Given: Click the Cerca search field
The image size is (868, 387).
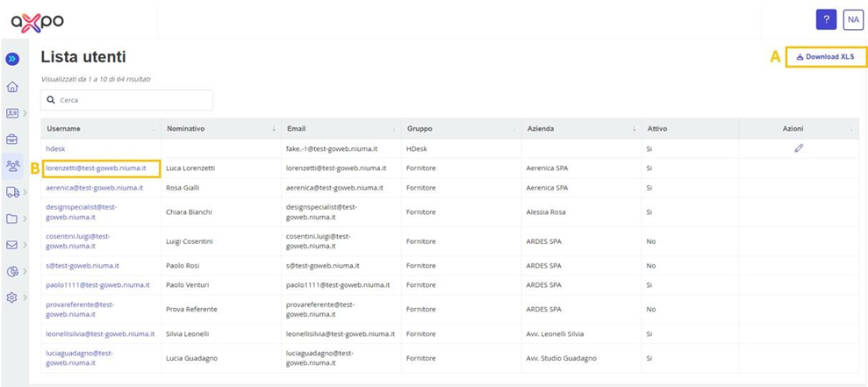Looking at the screenshot, I should tap(126, 100).
